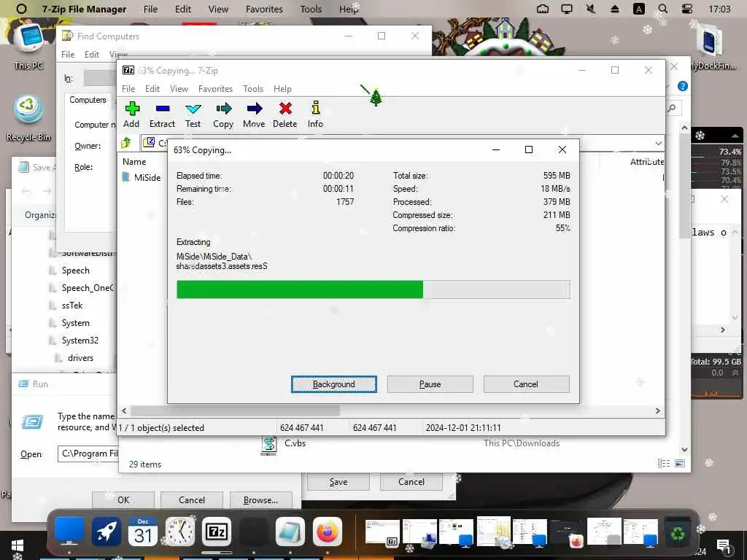
Task: Select the Computers tab in Find Computers
Action: [88, 100]
